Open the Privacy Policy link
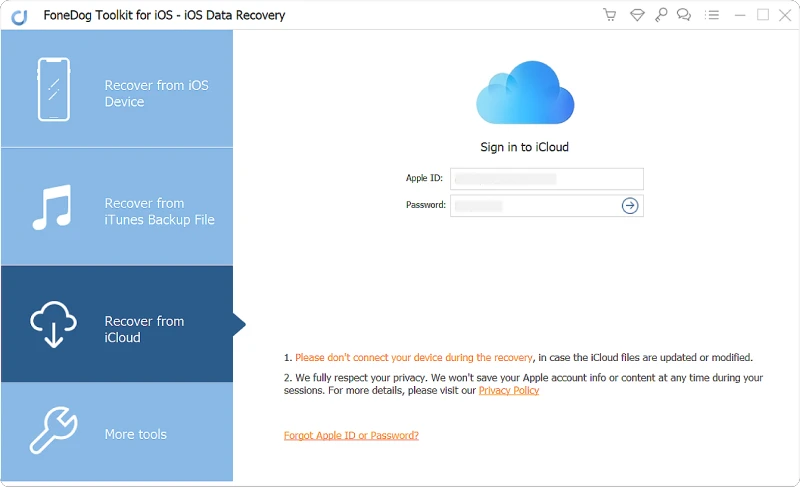This screenshot has height=488, width=800. pos(508,391)
